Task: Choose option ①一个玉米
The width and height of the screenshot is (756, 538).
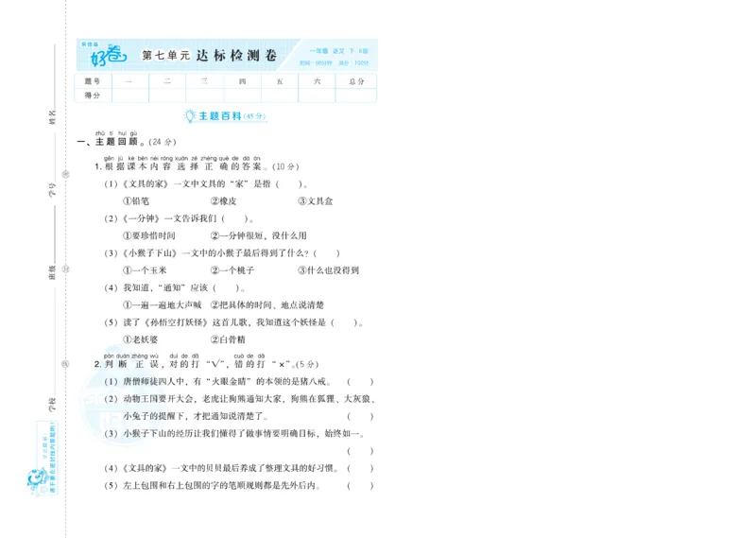Action: coord(145,270)
